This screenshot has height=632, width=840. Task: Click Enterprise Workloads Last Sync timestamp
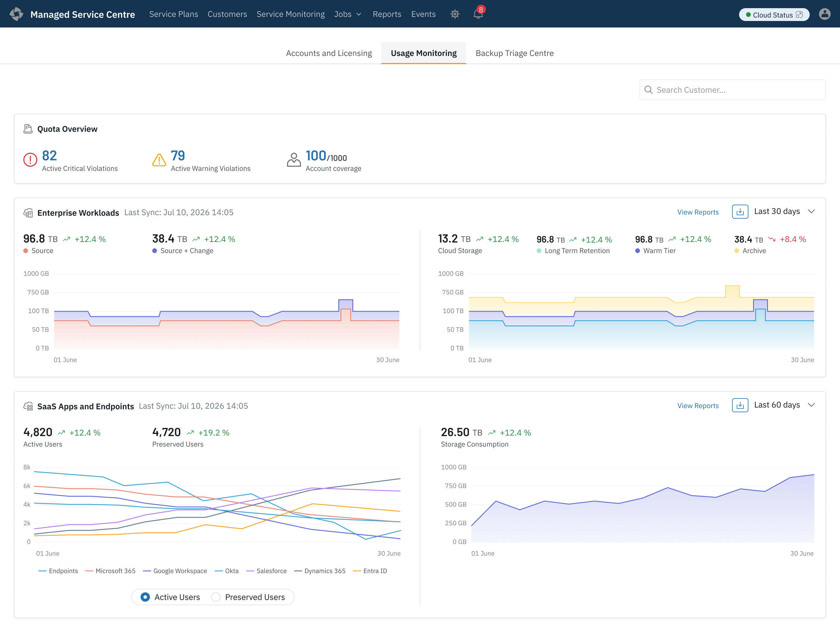(x=179, y=213)
